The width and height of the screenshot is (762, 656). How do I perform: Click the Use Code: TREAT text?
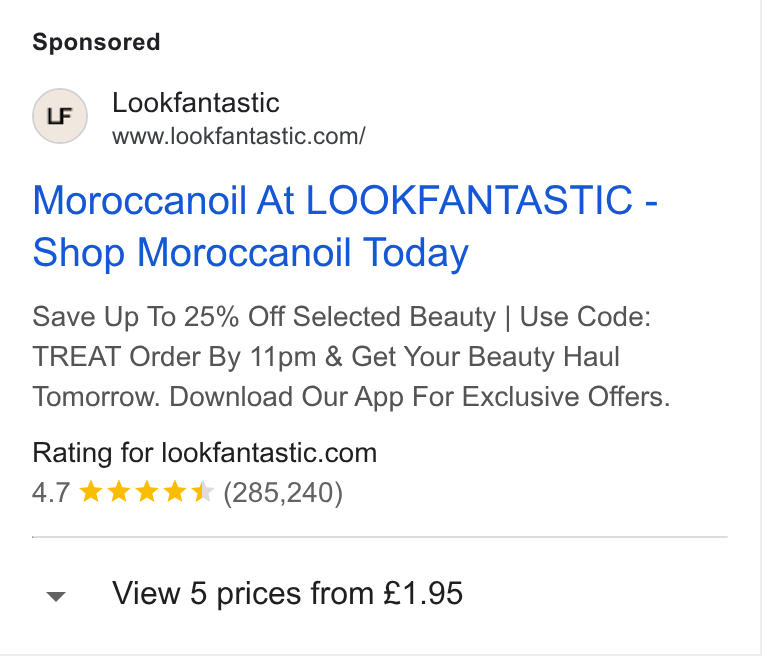(585, 317)
